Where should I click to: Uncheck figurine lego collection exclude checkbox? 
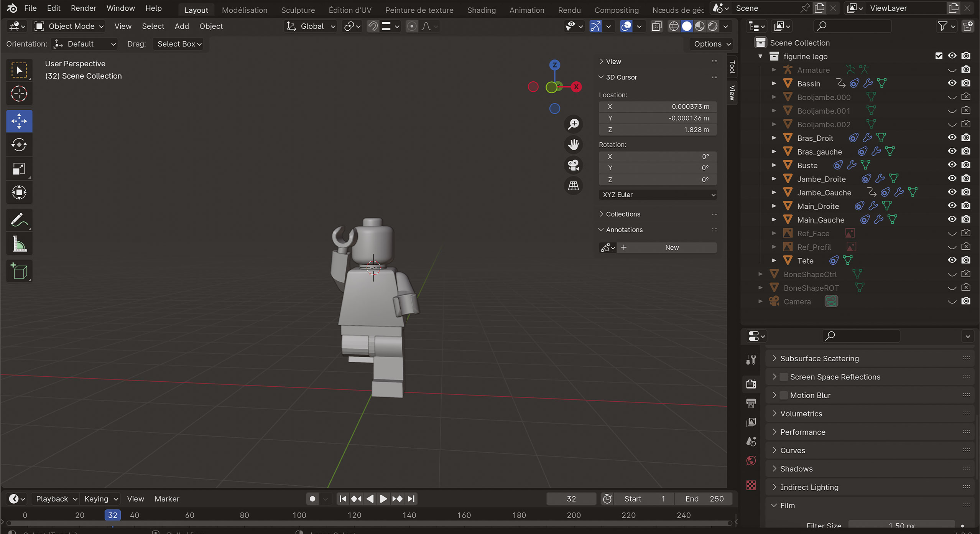(x=939, y=56)
